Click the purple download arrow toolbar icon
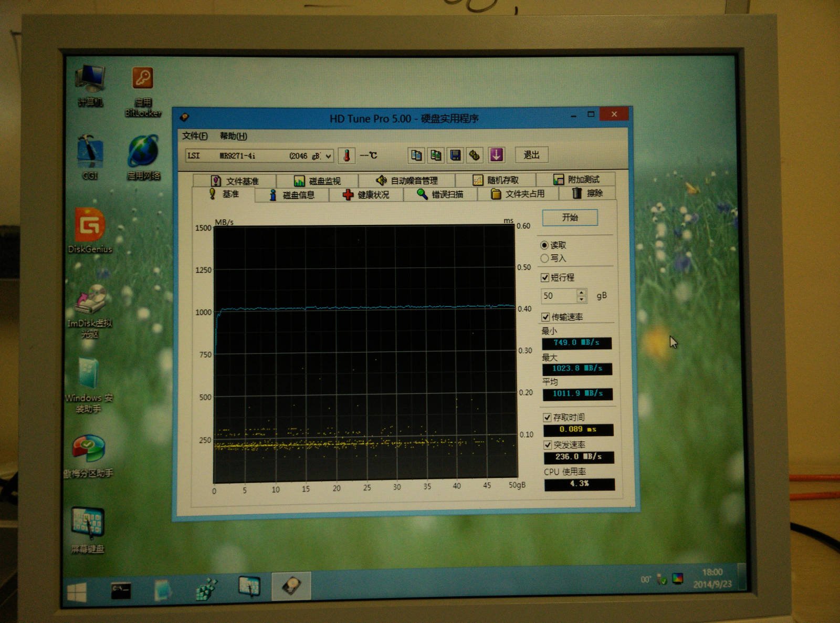 click(x=496, y=154)
